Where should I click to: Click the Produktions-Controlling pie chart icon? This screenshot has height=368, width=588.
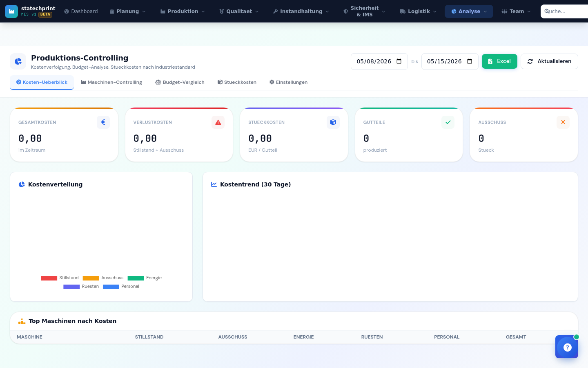[18, 61]
